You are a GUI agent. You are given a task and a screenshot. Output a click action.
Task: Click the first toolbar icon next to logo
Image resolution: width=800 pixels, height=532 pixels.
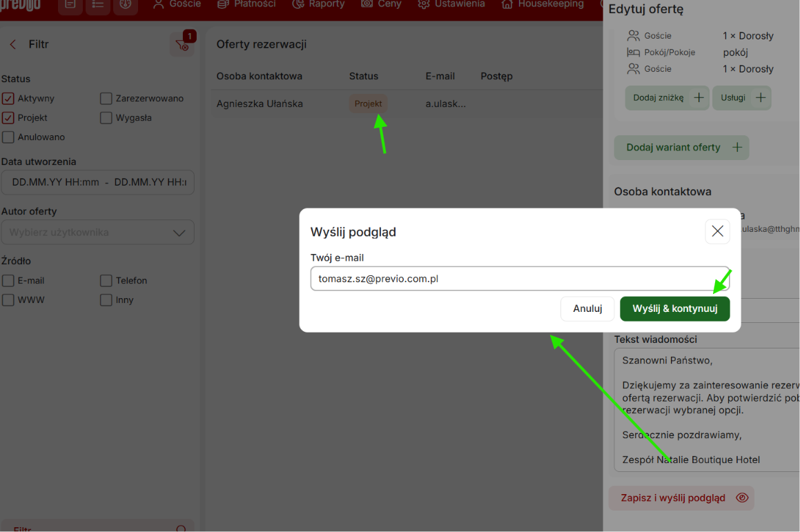point(70,5)
